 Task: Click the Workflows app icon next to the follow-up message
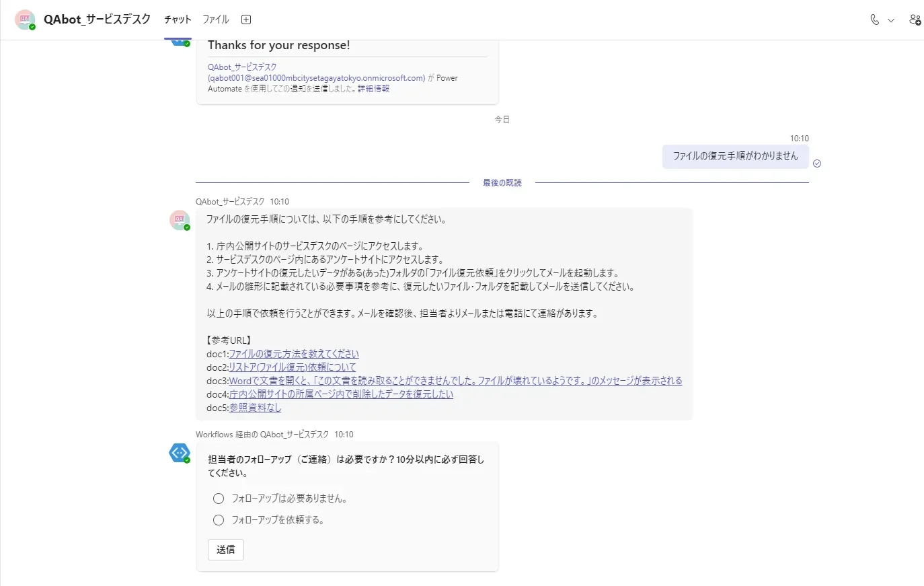pyautogui.click(x=179, y=453)
